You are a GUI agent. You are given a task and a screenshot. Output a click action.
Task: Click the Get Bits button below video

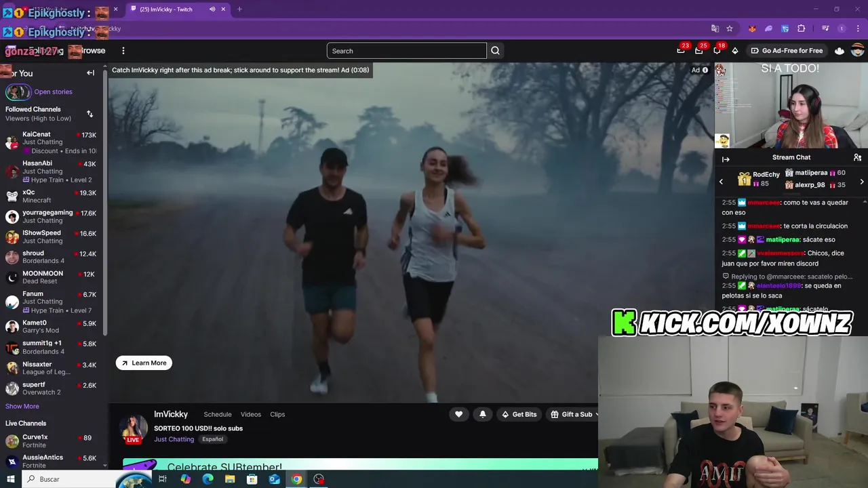point(519,414)
